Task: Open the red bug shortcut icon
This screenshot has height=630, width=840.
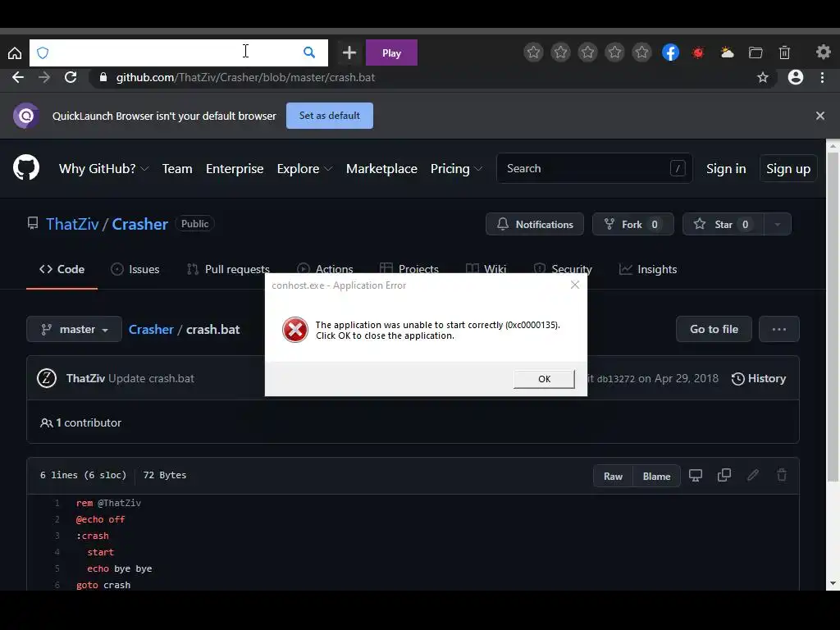Action: (698, 52)
